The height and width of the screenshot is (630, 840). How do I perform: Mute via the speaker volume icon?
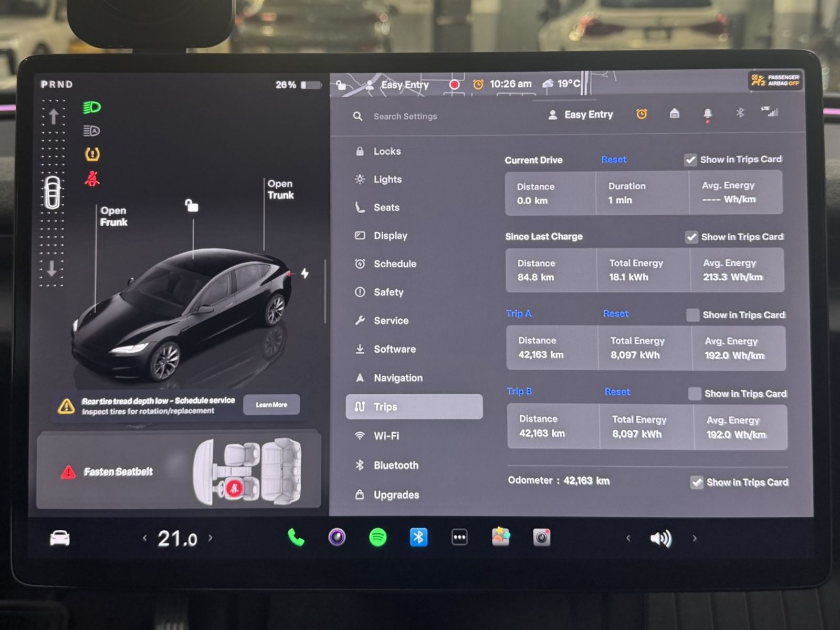tap(660, 539)
